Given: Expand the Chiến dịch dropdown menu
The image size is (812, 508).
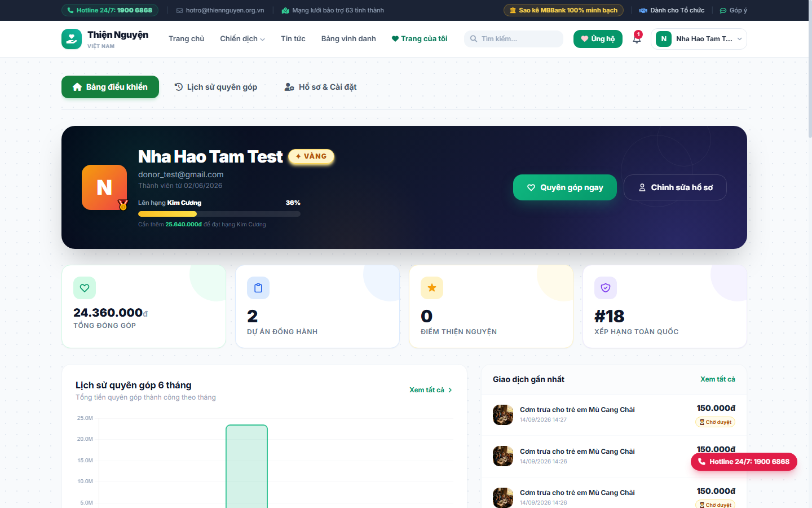Looking at the screenshot, I should pos(242,39).
